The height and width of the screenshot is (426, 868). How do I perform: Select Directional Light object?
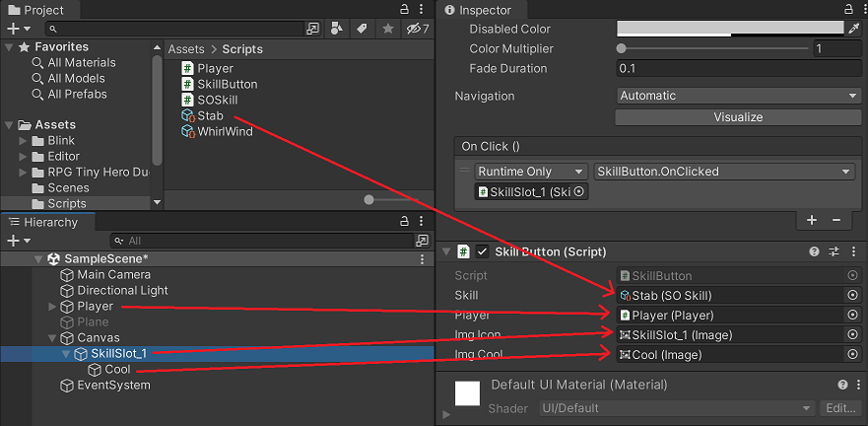click(x=122, y=290)
